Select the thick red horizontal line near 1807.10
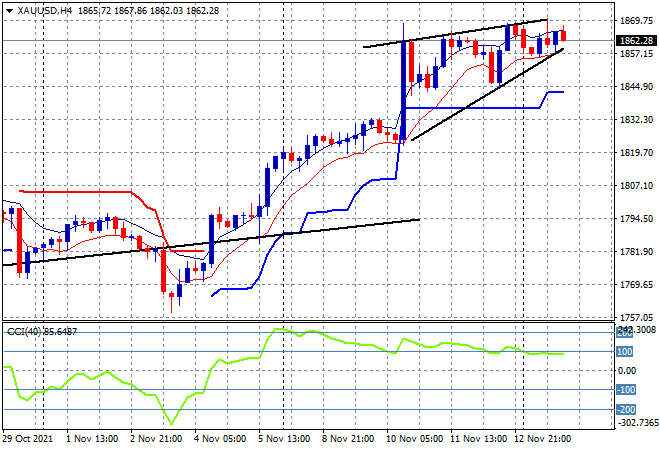Viewport: 660px width, 450px height. (x=76, y=192)
